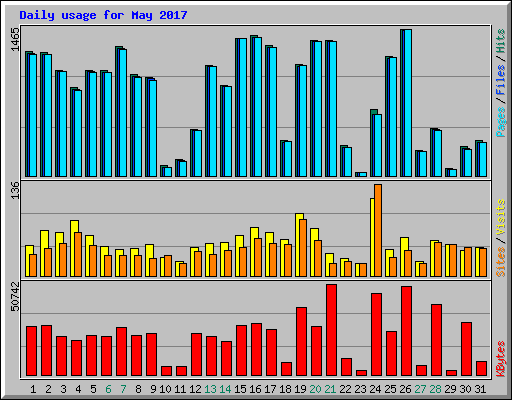Select day label 3 on the x-axis
This screenshot has height=400, width=512.
63,389
